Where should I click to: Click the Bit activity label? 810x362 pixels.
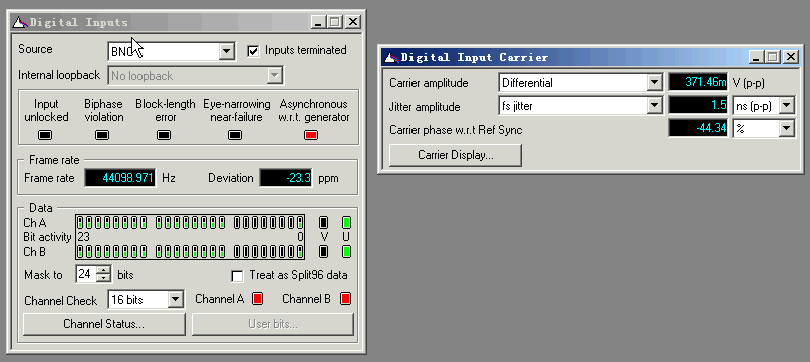(48, 238)
